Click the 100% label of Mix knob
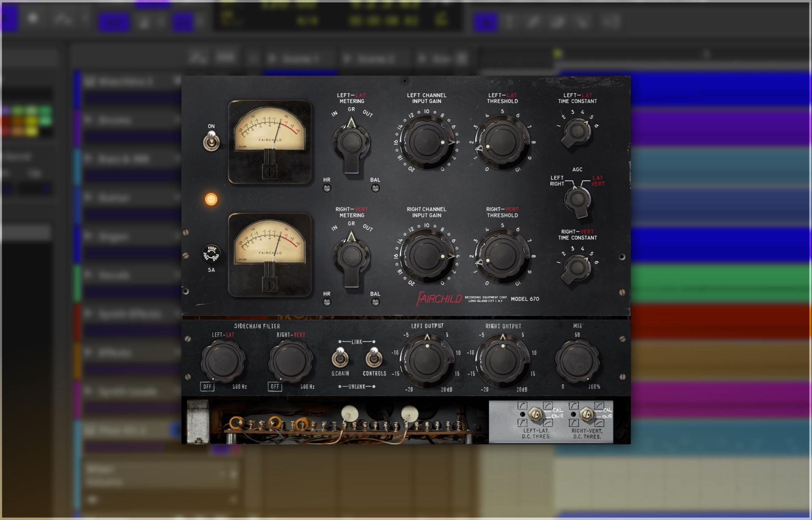Screen dimensions: 812x520 pos(594,386)
